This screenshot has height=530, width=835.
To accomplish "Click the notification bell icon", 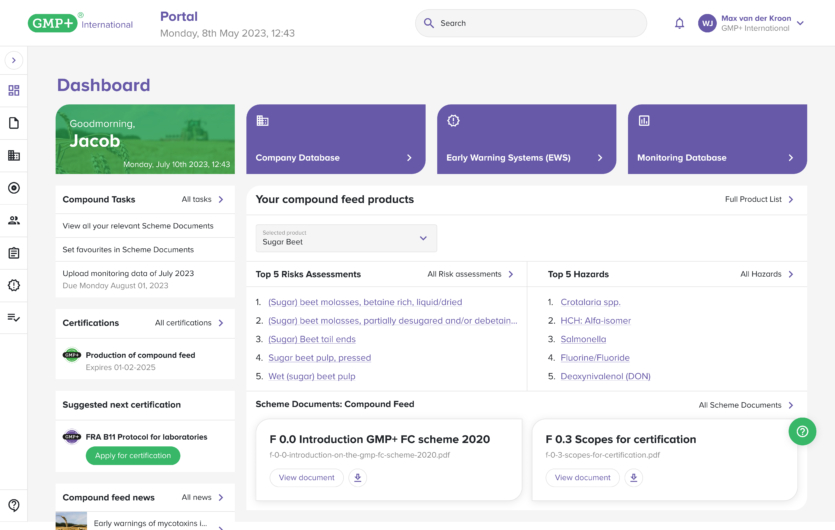I will [680, 23].
